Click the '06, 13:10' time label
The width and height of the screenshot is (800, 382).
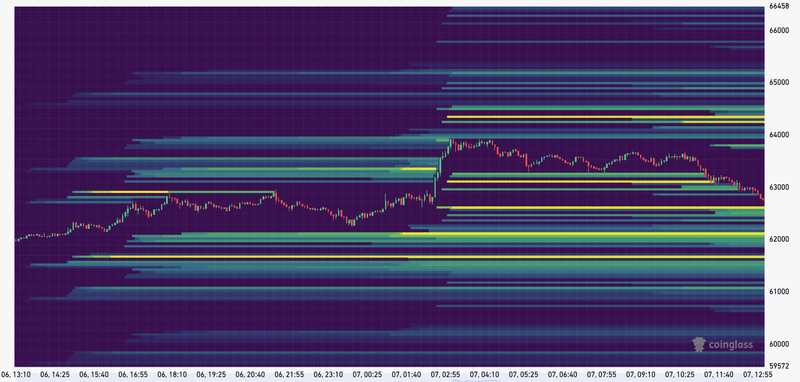pos(16,375)
